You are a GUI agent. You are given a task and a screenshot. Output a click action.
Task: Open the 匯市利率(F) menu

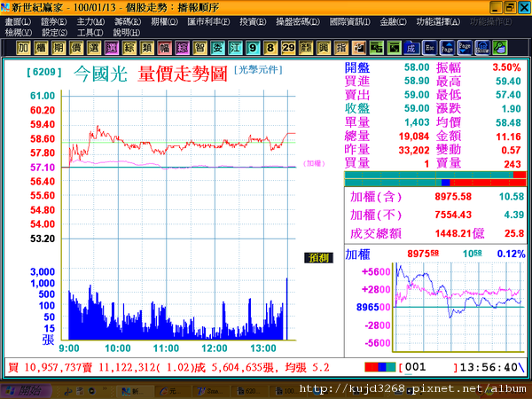(x=208, y=21)
